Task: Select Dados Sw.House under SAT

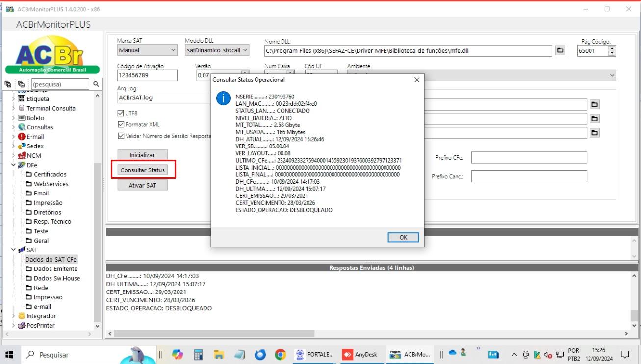Action: coord(57,278)
